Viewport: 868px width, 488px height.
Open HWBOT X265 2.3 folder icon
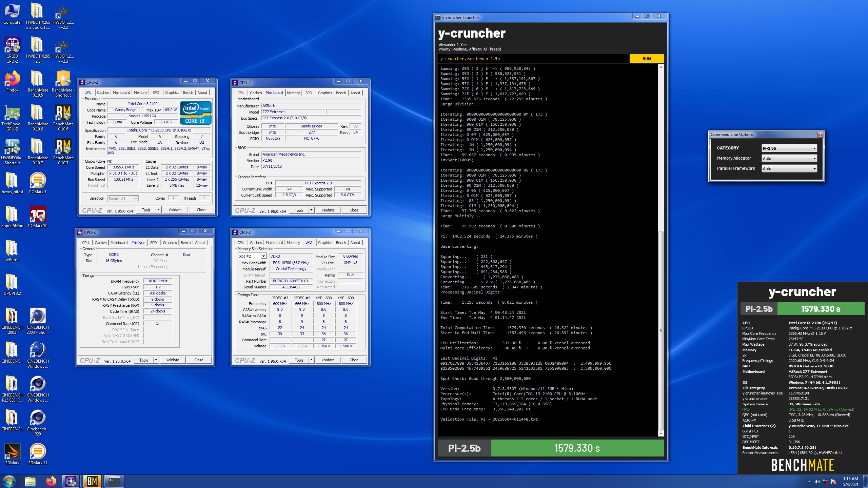coord(38,50)
